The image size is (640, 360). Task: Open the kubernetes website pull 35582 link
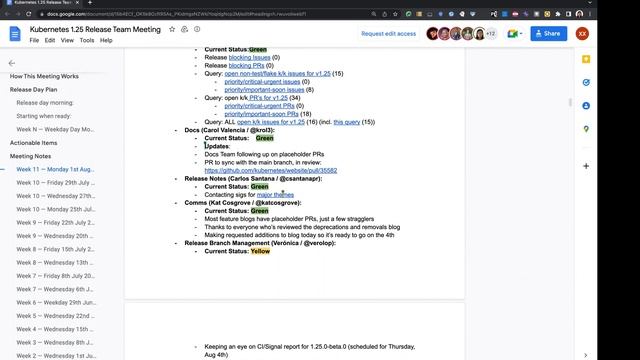[271, 171]
